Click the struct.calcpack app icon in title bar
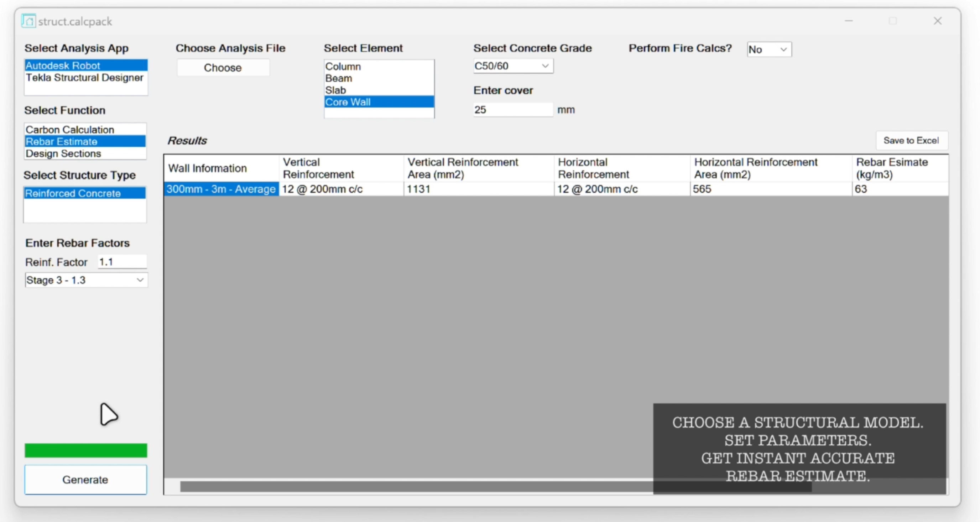The width and height of the screenshot is (980, 522). (28, 21)
